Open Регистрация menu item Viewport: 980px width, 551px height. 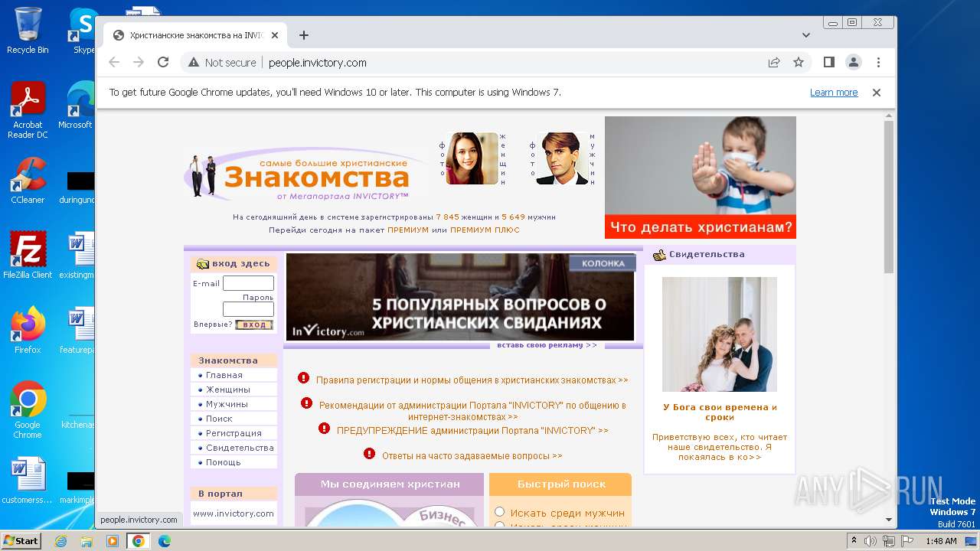234,433
